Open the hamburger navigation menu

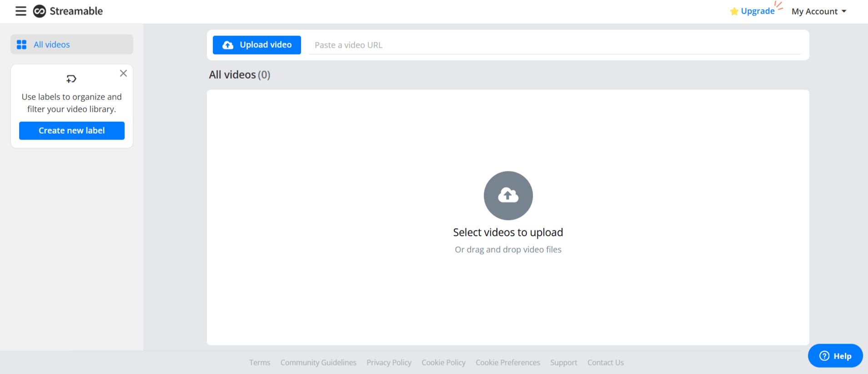21,11
